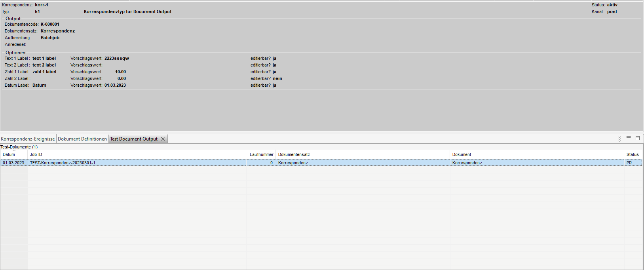Open the panel view menu (three dots)

coord(619,139)
